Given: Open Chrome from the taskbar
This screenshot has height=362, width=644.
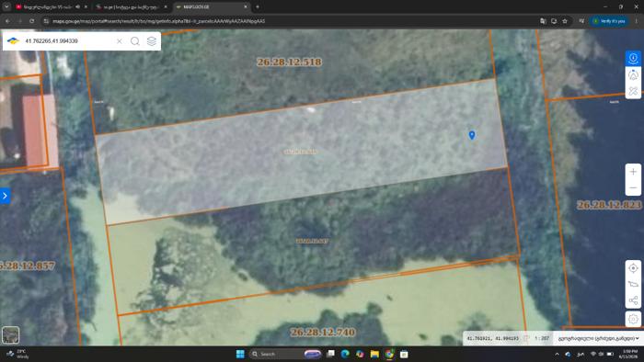Looking at the screenshot, I should (x=389, y=354).
